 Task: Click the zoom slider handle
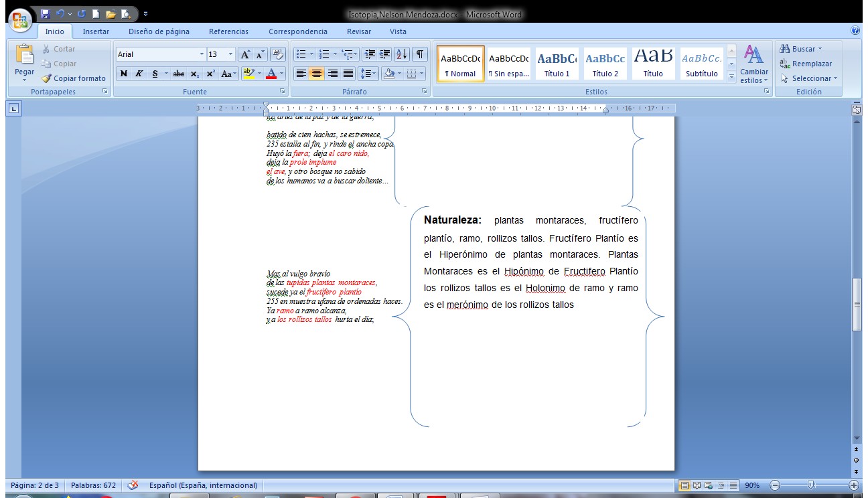(810, 485)
